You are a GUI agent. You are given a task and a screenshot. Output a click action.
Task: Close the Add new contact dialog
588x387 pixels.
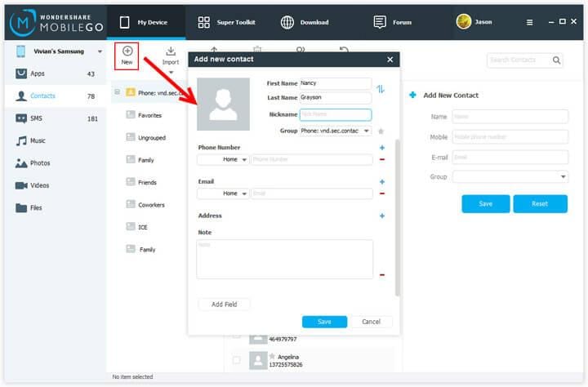point(390,60)
